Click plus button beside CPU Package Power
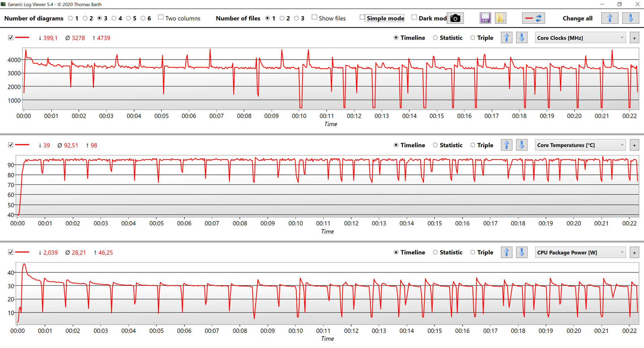This screenshot has width=644, height=348. [x=634, y=253]
